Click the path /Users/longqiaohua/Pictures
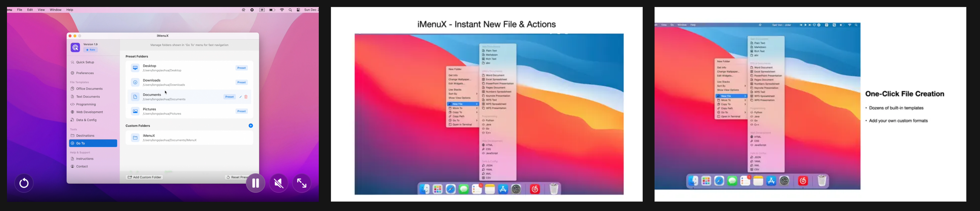The image size is (980, 211). (162, 114)
